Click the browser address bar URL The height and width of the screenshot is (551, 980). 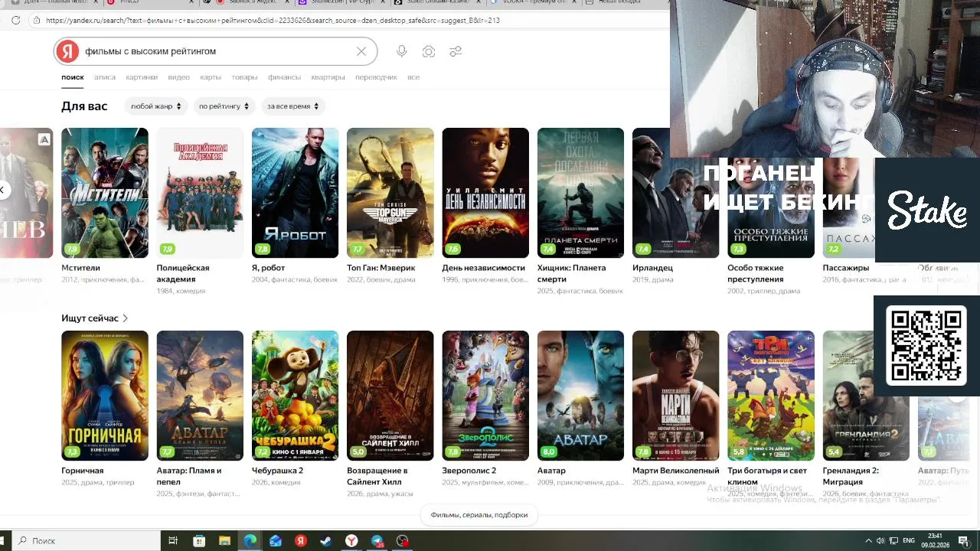click(273, 21)
